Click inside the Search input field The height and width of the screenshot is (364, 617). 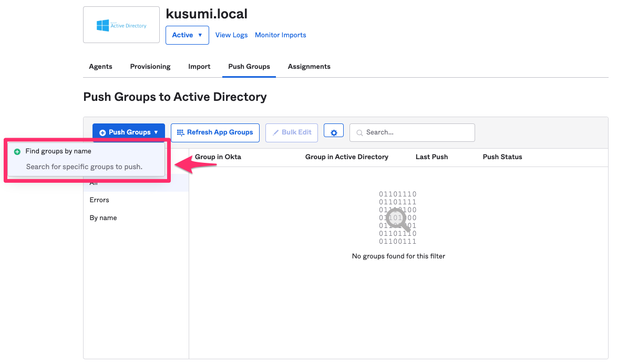coord(415,132)
